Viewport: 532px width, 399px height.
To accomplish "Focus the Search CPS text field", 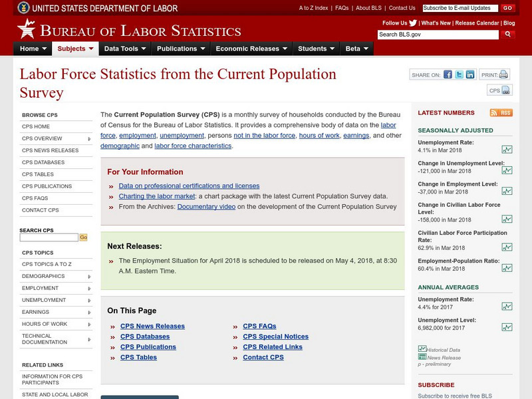I will click(49, 237).
